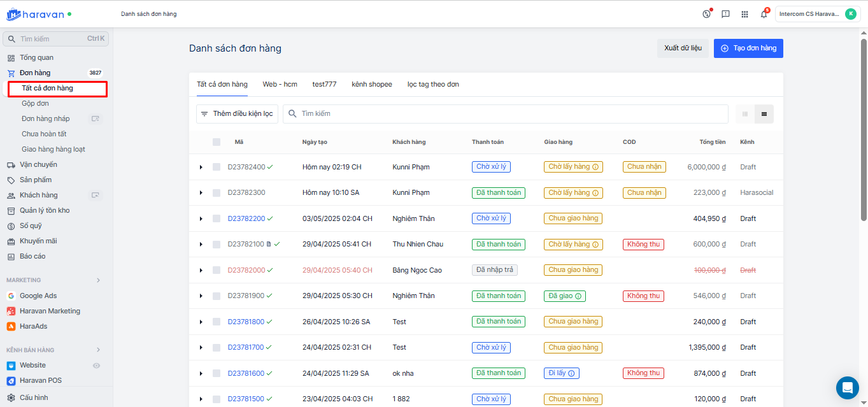
Task: Open the feedback message icon in header
Action: tap(725, 14)
